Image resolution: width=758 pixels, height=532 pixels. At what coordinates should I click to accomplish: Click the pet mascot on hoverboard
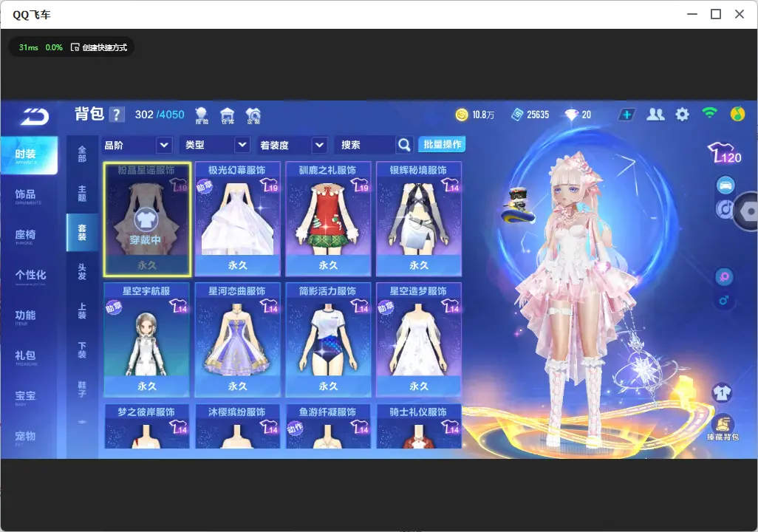(x=518, y=205)
